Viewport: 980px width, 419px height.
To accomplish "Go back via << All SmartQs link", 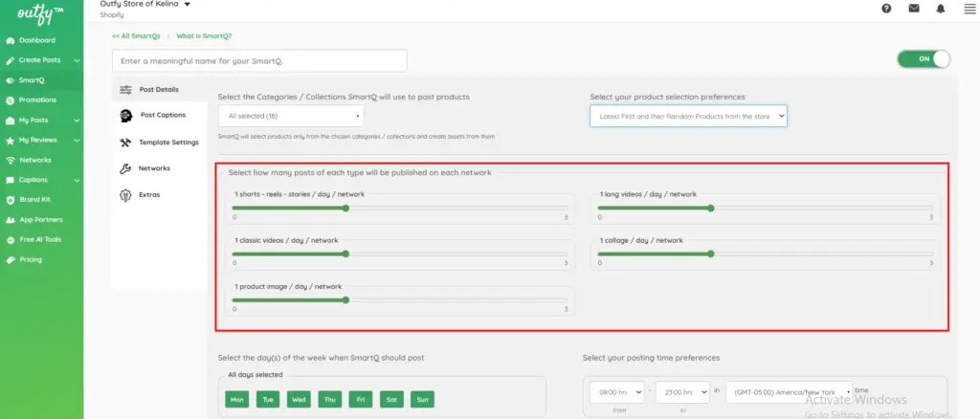I will pyautogui.click(x=136, y=35).
